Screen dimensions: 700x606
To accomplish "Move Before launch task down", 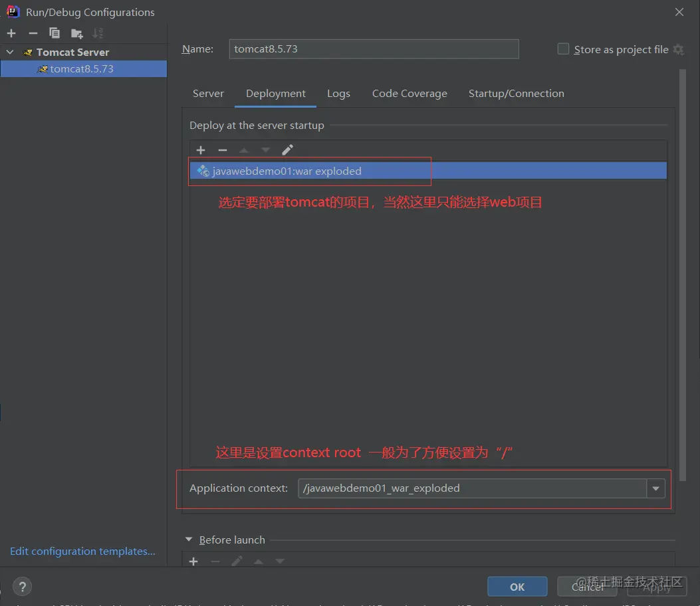I will 280,561.
